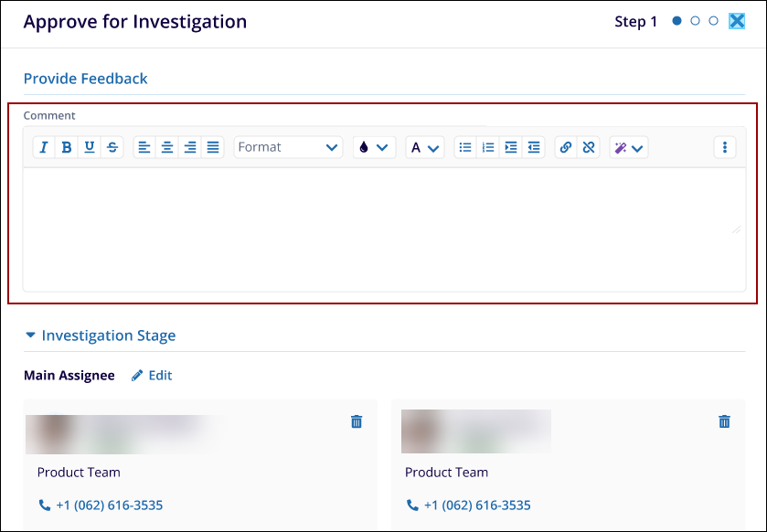Align comment text left
Screen dimensions: 767x532
[x=144, y=147]
